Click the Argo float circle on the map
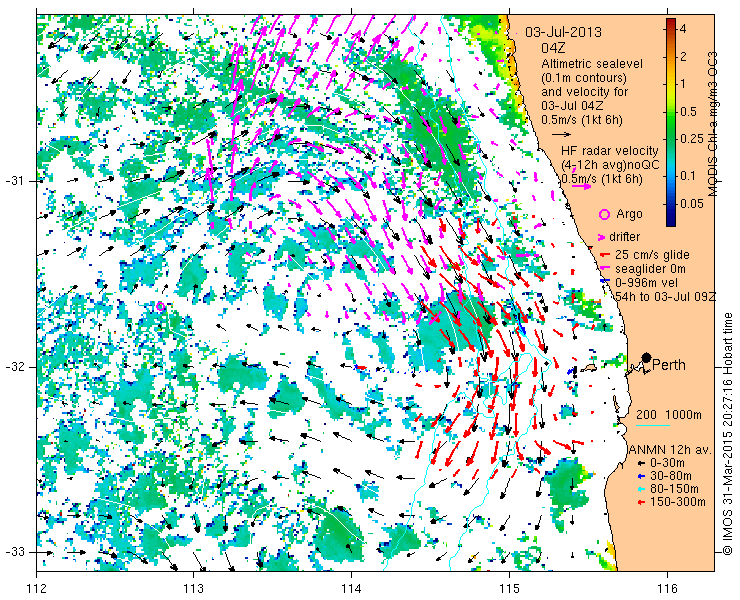 coord(160,307)
